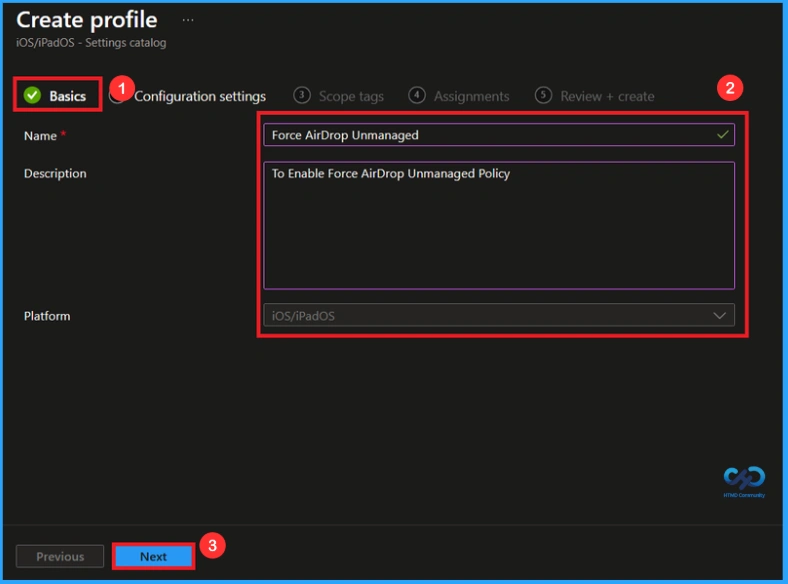The image size is (788, 584).
Task: Open the Platform dropdown
Action: point(499,315)
